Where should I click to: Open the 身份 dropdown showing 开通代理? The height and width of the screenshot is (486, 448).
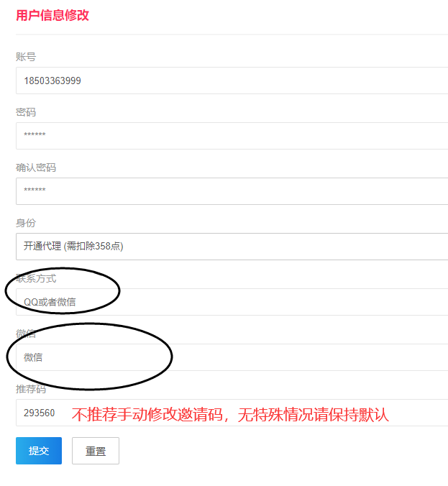point(232,247)
